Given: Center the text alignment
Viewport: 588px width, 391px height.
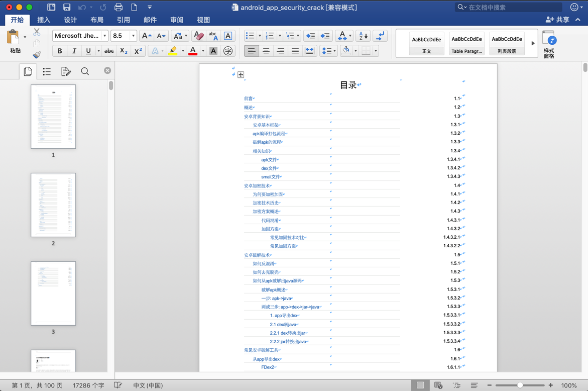Looking at the screenshot, I should click(266, 51).
